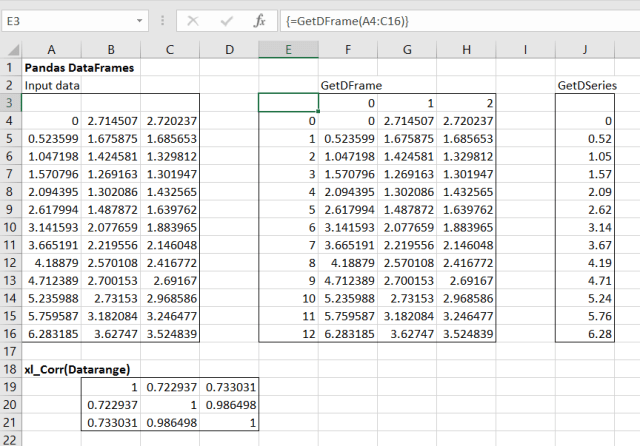Click the Enter checkmark formula button
Screen dimensions: 640x446
226,21
